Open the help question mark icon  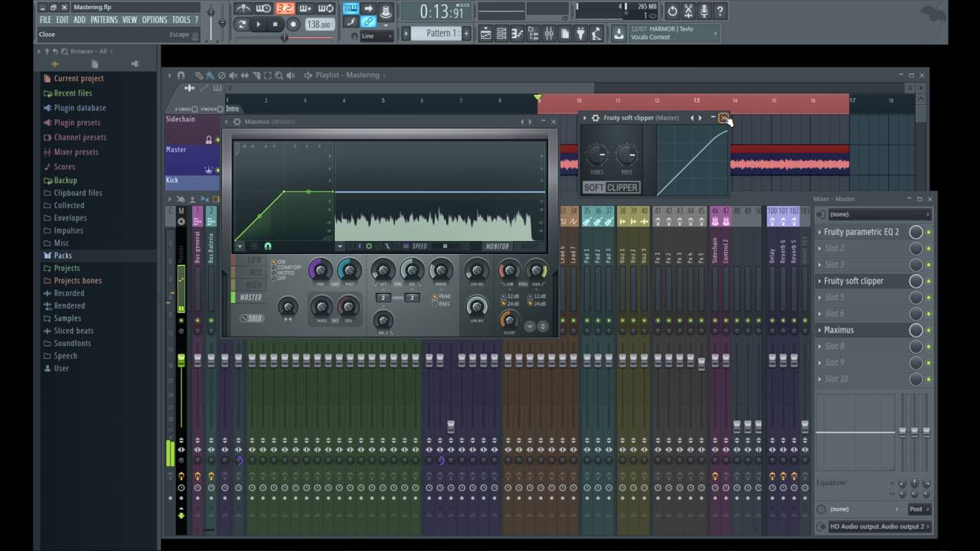pos(720,11)
